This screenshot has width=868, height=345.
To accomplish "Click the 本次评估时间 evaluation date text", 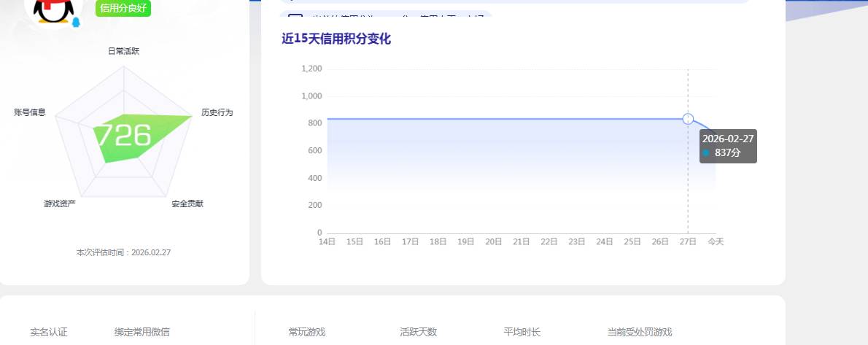I will click(x=123, y=252).
